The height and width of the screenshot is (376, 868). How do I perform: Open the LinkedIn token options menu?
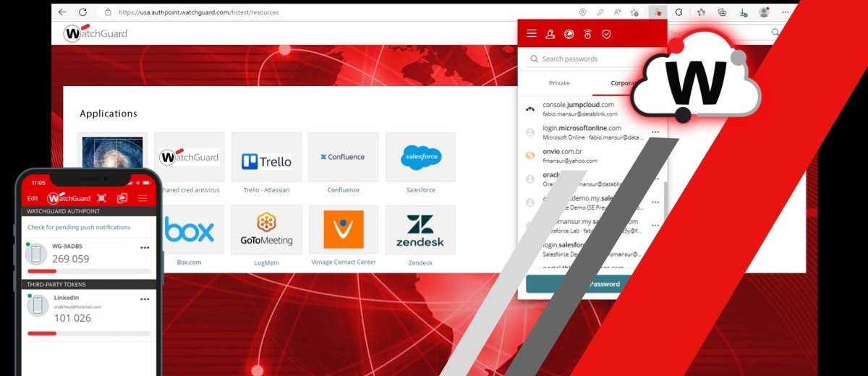coord(145,298)
